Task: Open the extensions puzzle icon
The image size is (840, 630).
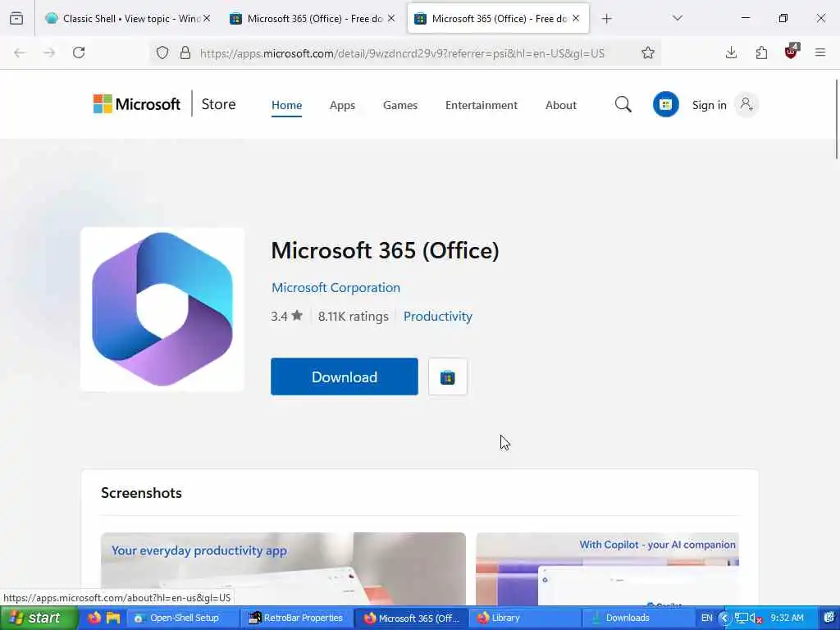Action: click(x=761, y=52)
